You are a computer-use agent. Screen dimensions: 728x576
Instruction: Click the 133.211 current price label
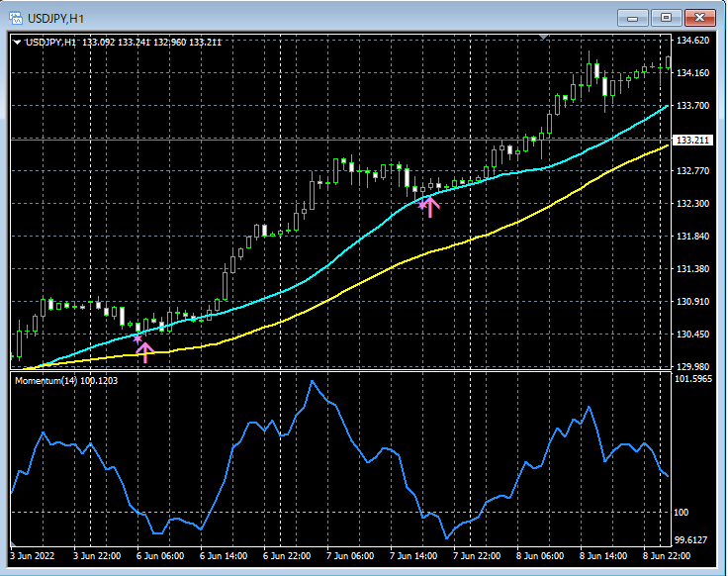(692, 140)
